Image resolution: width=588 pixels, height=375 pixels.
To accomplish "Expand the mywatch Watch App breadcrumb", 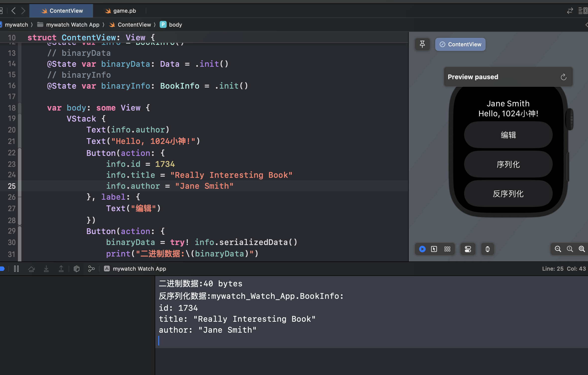I will (72, 25).
